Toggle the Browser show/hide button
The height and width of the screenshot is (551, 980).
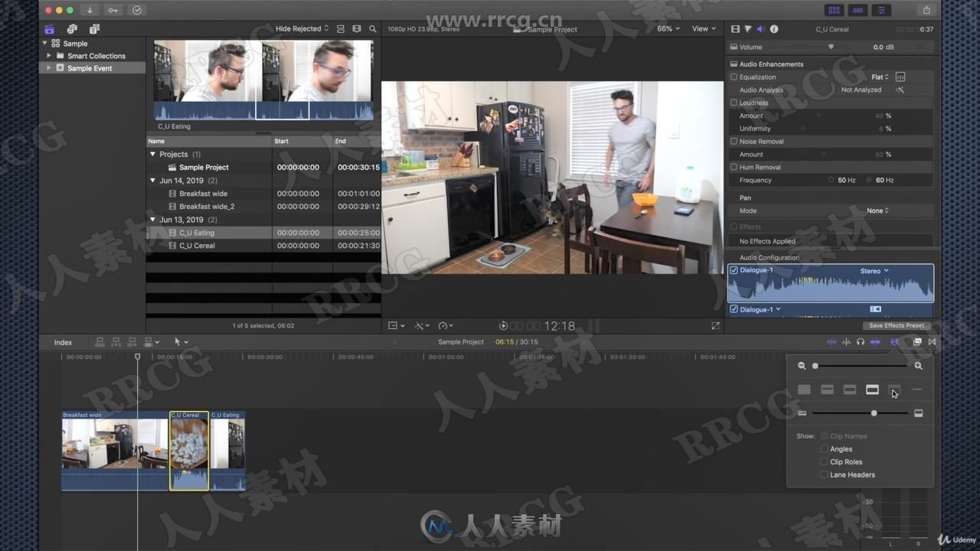coord(834,10)
